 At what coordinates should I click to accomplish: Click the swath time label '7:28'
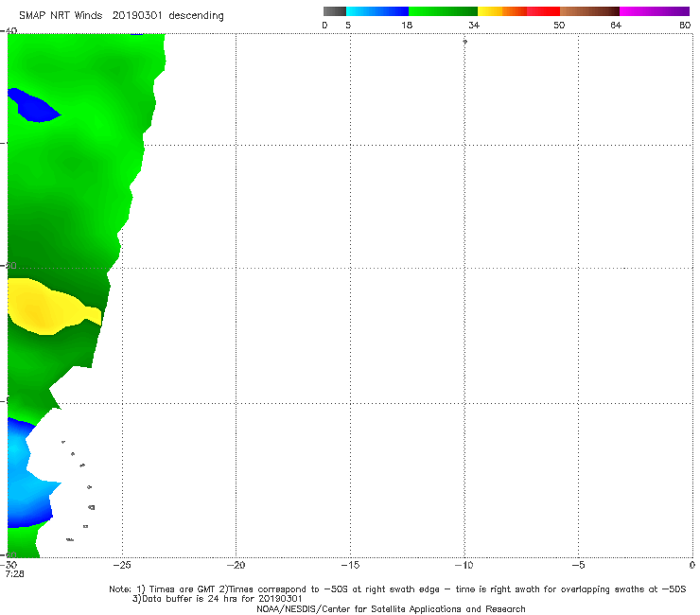pos(14,574)
